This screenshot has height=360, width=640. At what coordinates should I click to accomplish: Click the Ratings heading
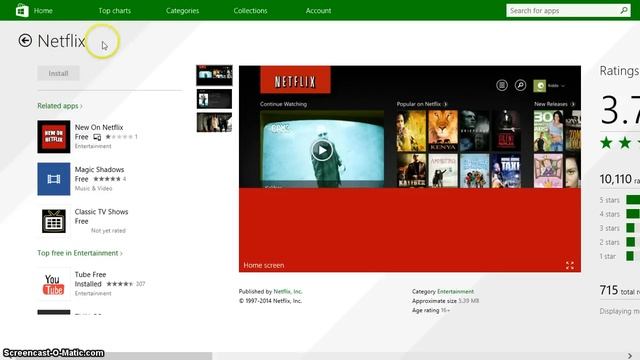coord(619,71)
